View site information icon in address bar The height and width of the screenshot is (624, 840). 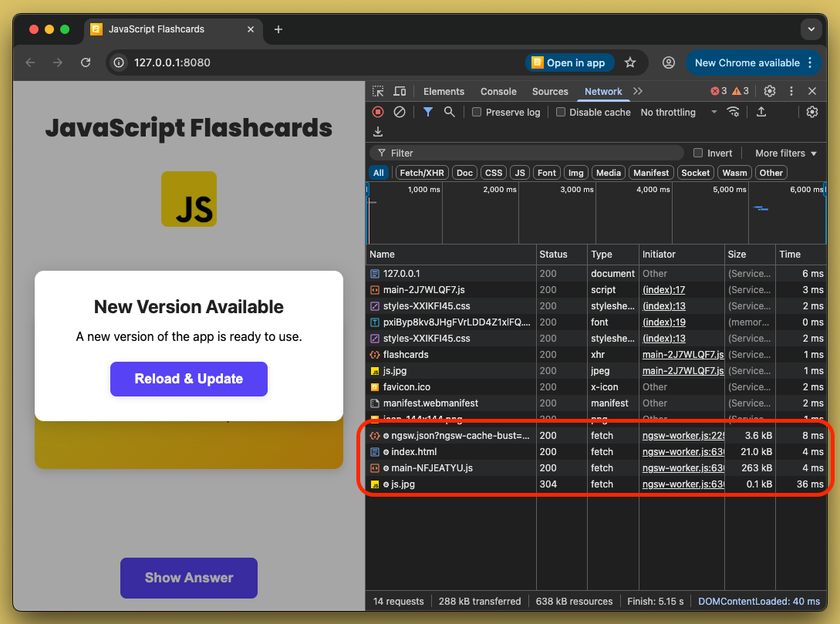119,62
